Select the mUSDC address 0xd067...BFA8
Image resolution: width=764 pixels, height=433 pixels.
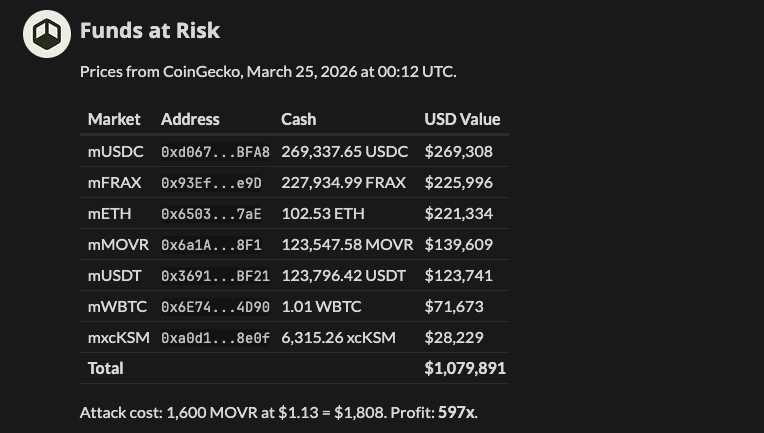[215, 152]
